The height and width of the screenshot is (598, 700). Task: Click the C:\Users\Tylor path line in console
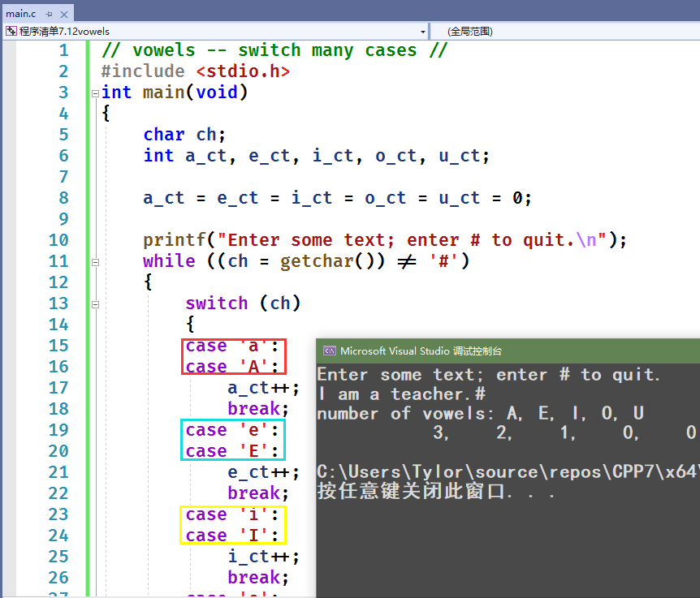[508, 471]
